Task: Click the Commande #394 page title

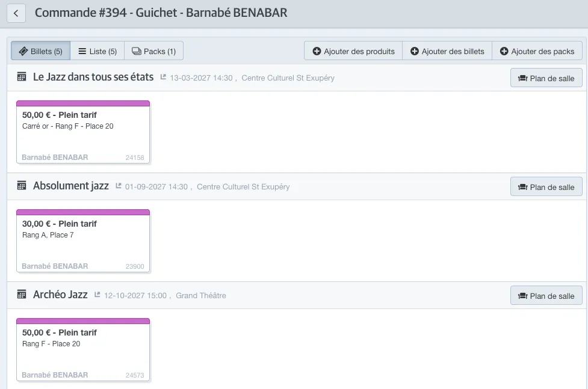Action: [x=161, y=13]
